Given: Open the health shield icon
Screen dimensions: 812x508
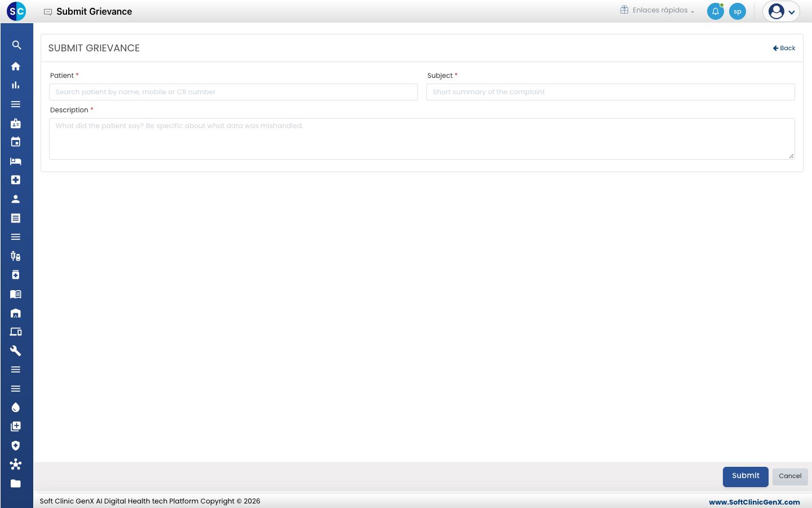Looking at the screenshot, I should 16,445.
